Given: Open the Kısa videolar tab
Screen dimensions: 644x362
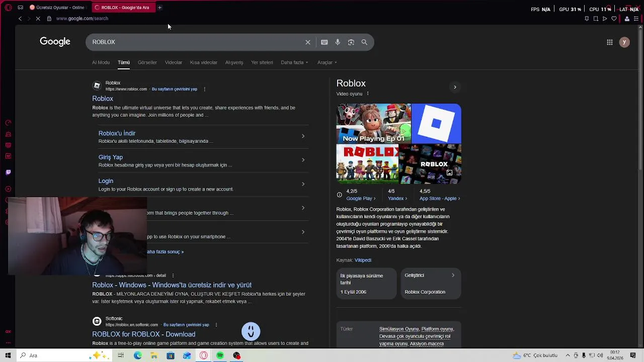Looking at the screenshot, I should click(x=204, y=62).
